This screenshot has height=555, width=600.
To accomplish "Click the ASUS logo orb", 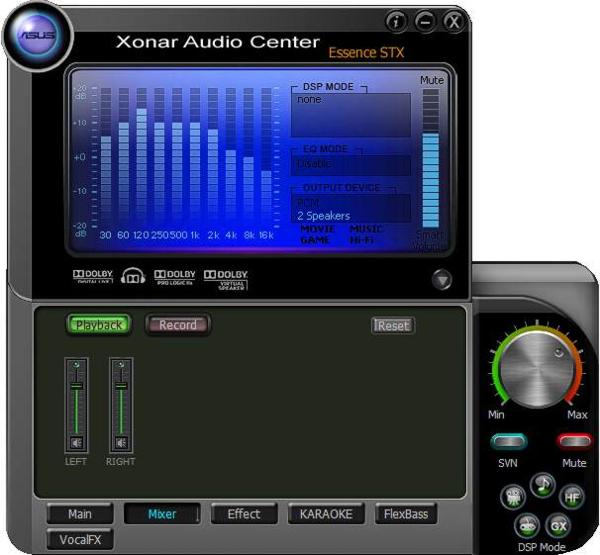I will coord(38,35).
